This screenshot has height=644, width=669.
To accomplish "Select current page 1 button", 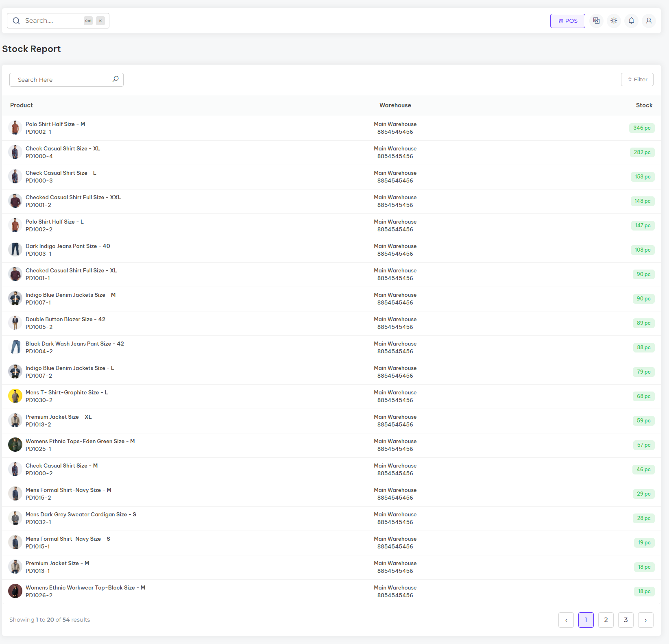I will [x=586, y=620].
